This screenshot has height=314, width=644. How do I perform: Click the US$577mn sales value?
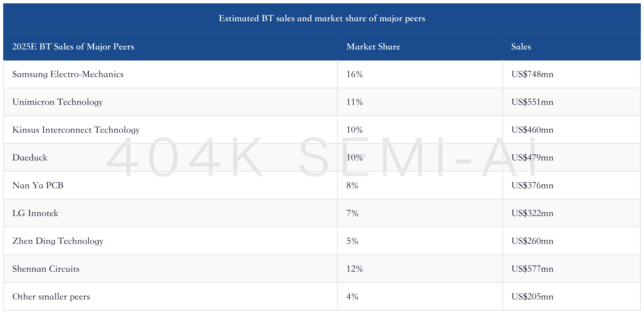click(x=532, y=269)
